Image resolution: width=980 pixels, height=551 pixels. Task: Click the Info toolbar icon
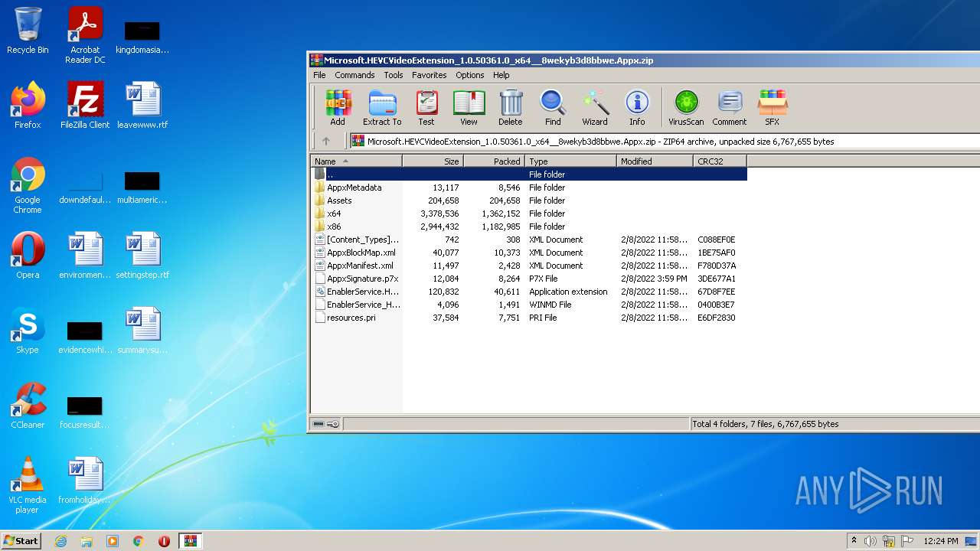637,108
